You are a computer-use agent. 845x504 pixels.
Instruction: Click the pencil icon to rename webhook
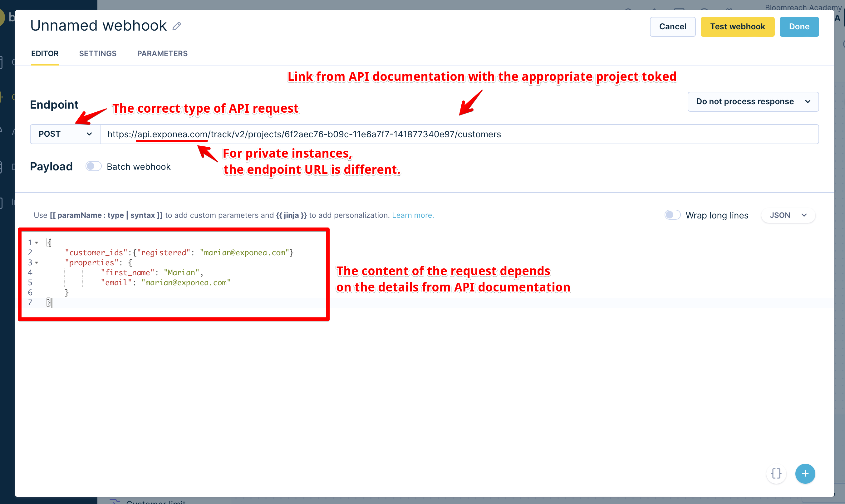click(177, 26)
